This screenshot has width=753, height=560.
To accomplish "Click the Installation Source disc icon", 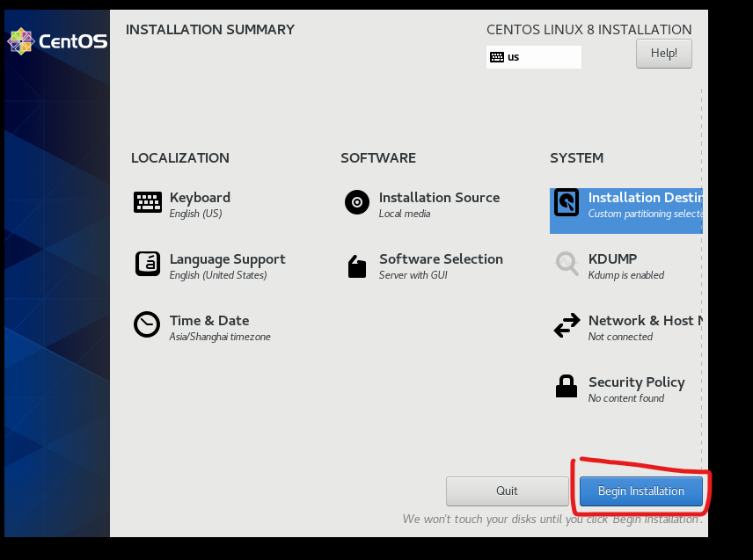I will [x=357, y=202].
